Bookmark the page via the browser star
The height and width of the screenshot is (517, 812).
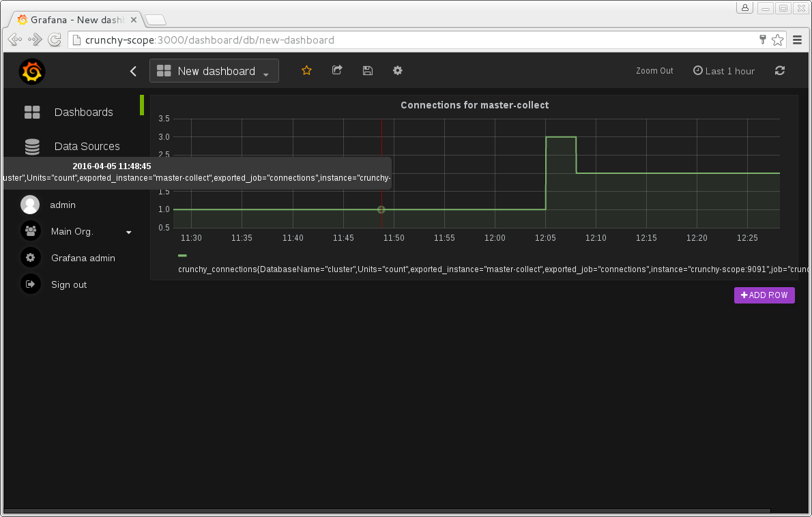(x=777, y=40)
